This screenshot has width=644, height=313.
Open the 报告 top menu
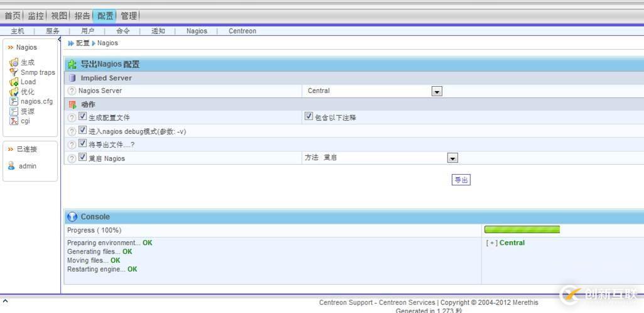(82, 16)
